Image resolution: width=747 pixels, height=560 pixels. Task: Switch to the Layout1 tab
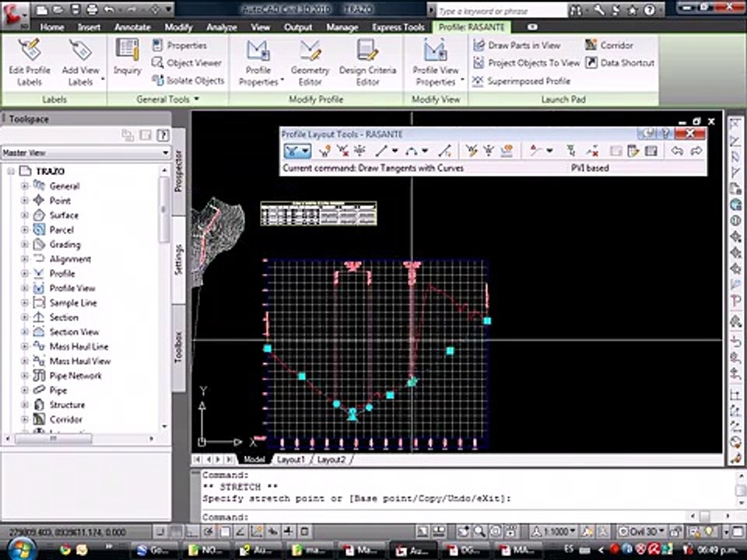tap(290, 460)
